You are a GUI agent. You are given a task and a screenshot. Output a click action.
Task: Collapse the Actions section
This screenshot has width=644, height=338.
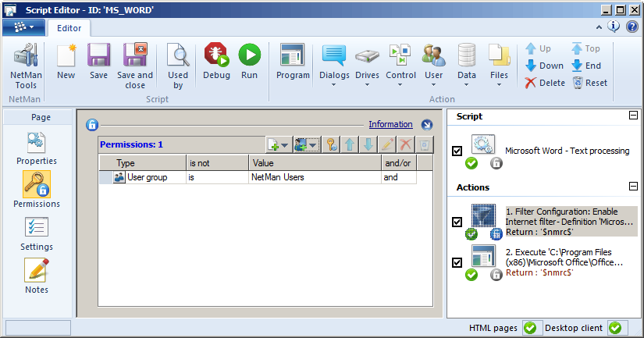633,187
